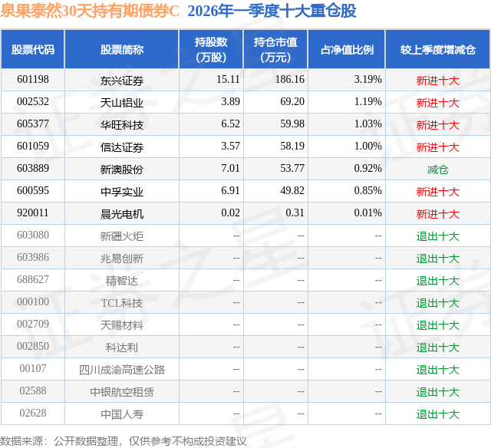The image size is (491, 448).
Task: Select stock code 603080
Action: point(33,235)
